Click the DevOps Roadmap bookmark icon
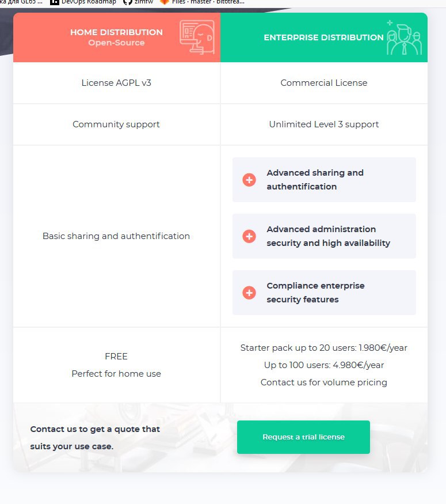Image resolution: width=446 pixels, height=504 pixels. point(55,2)
